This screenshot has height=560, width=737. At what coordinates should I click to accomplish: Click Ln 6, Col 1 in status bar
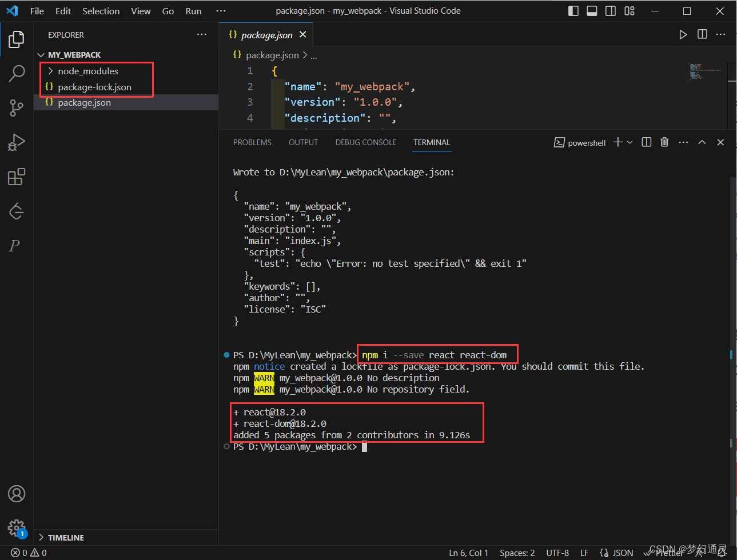click(x=468, y=553)
